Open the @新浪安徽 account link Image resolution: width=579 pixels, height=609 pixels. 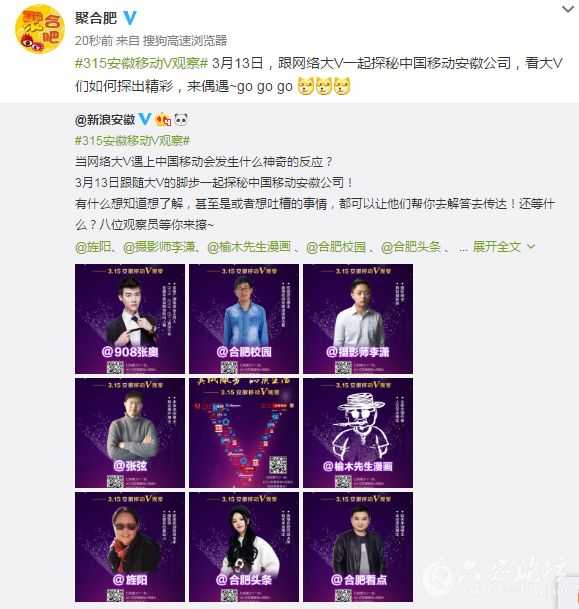pyautogui.click(x=105, y=120)
